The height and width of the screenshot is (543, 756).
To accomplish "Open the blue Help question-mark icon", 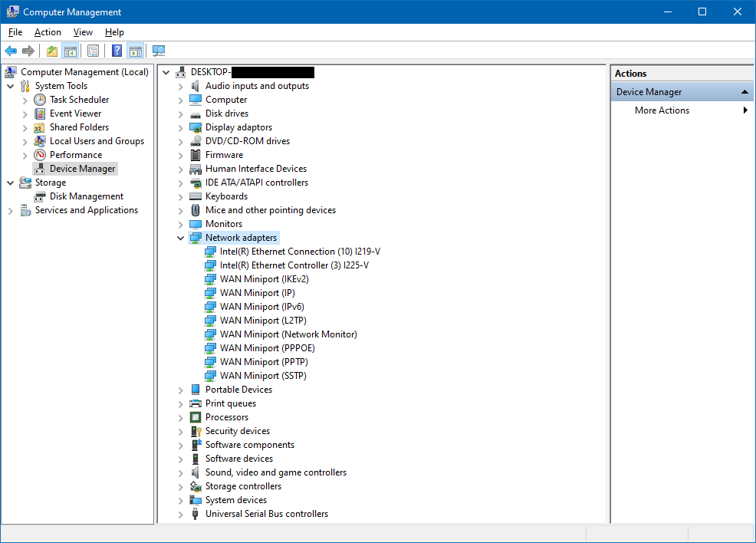I will tap(117, 51).
